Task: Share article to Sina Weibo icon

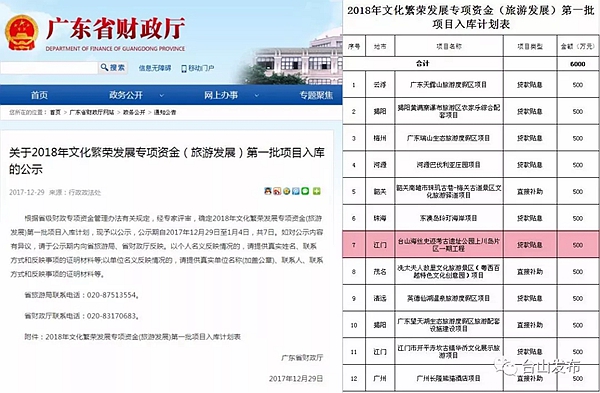Action: pos(277,191)
